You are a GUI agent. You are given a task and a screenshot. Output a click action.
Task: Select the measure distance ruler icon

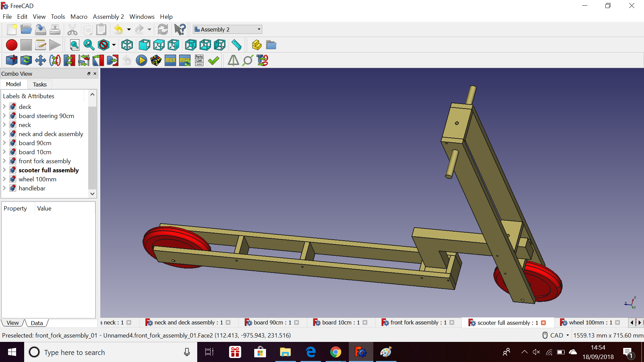pyautogui.click(x=236, y=45)
